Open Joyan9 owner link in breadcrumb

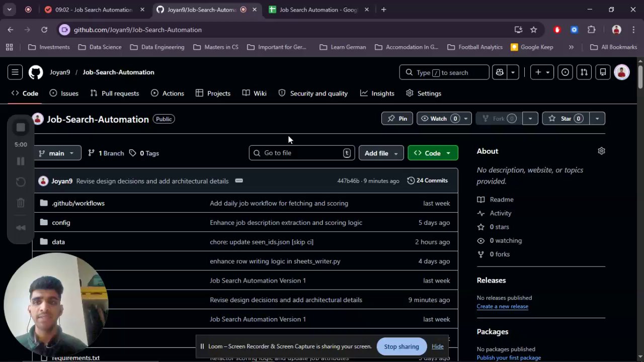pos(60,72)
